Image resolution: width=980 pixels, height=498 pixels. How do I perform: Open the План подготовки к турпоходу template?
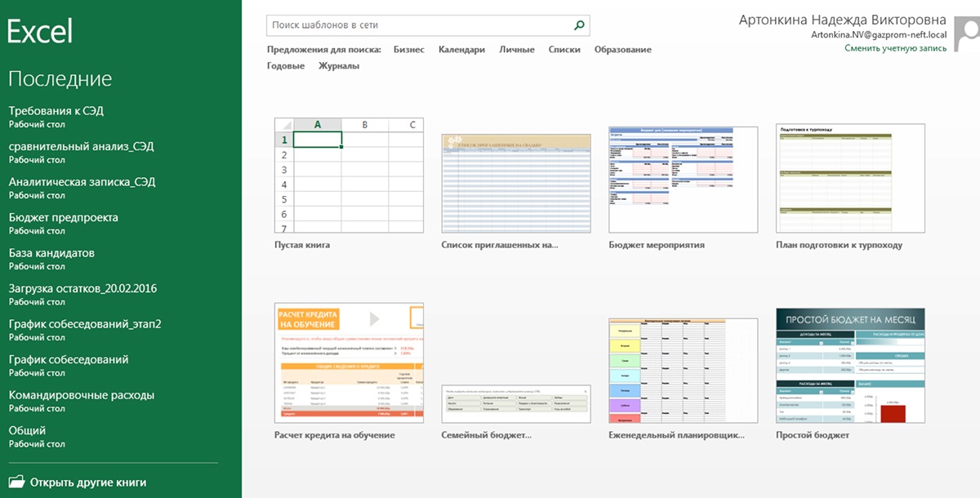[850, 180]
